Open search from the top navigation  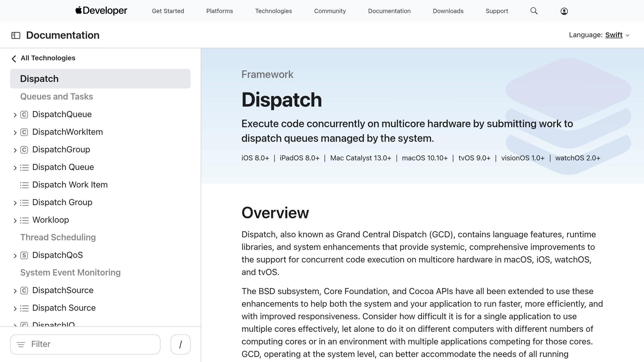[x=534, y=11]
